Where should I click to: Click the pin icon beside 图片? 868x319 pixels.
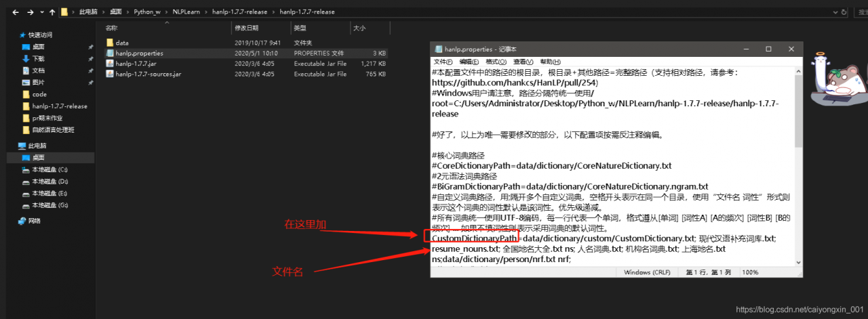(90, 82)
